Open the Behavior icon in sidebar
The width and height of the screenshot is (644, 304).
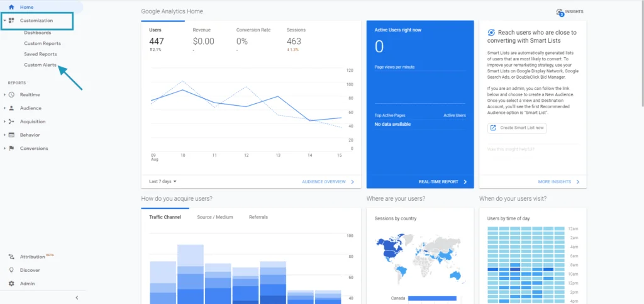coord(11,135)
